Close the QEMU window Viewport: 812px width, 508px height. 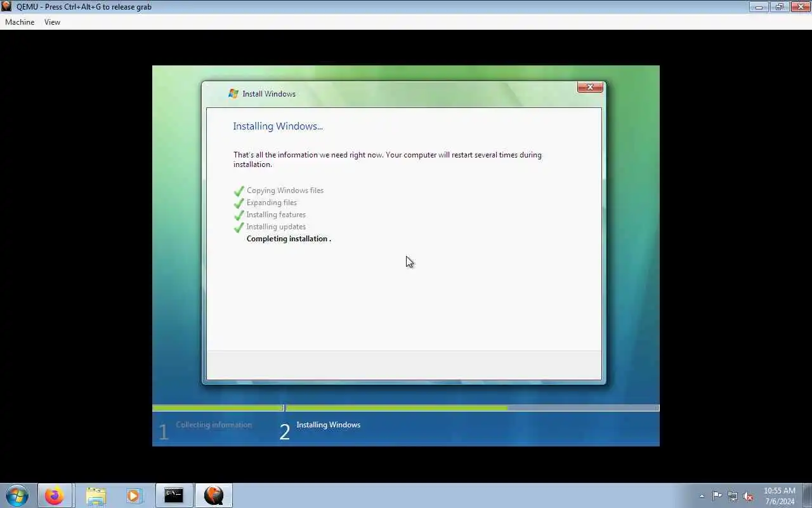(x=799, y=7)
